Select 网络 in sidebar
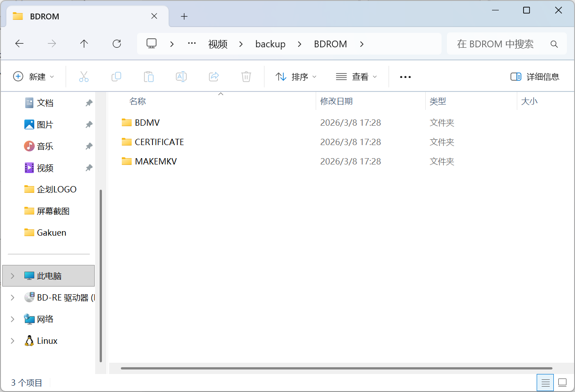Image resolution: width=575 pixels, height=392 pixels. [45, 319]
